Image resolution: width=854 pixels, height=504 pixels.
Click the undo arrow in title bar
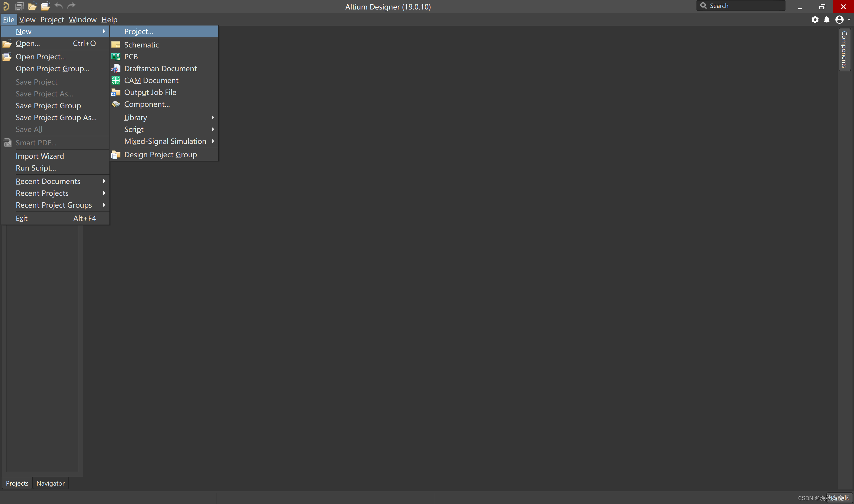tap(59, 6)
